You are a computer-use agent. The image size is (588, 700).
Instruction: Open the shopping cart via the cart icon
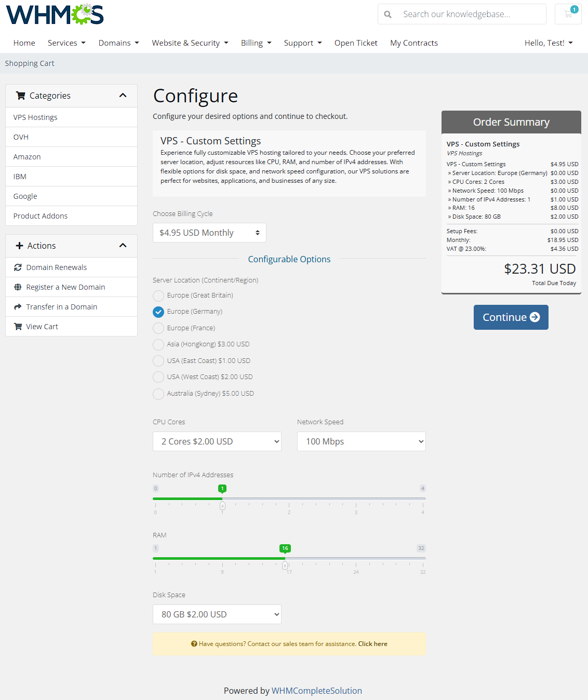(568, 14)
